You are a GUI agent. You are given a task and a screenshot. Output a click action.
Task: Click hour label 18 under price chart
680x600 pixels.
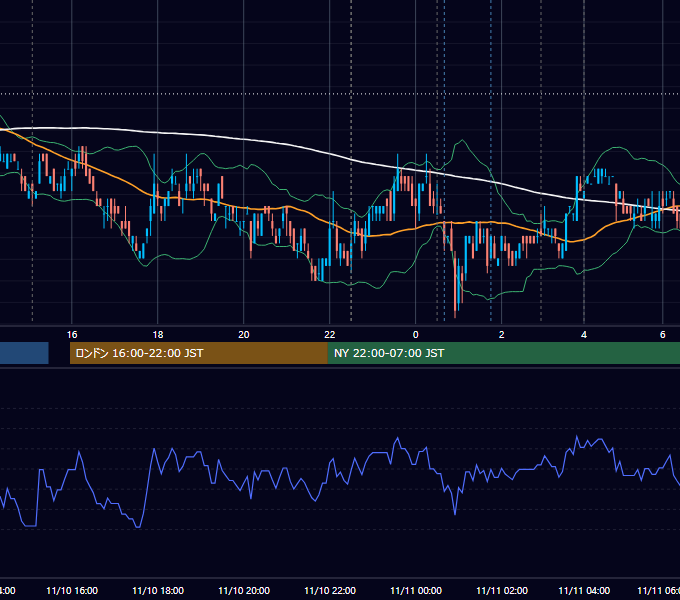pyautogui.click(x=158, y=335)
